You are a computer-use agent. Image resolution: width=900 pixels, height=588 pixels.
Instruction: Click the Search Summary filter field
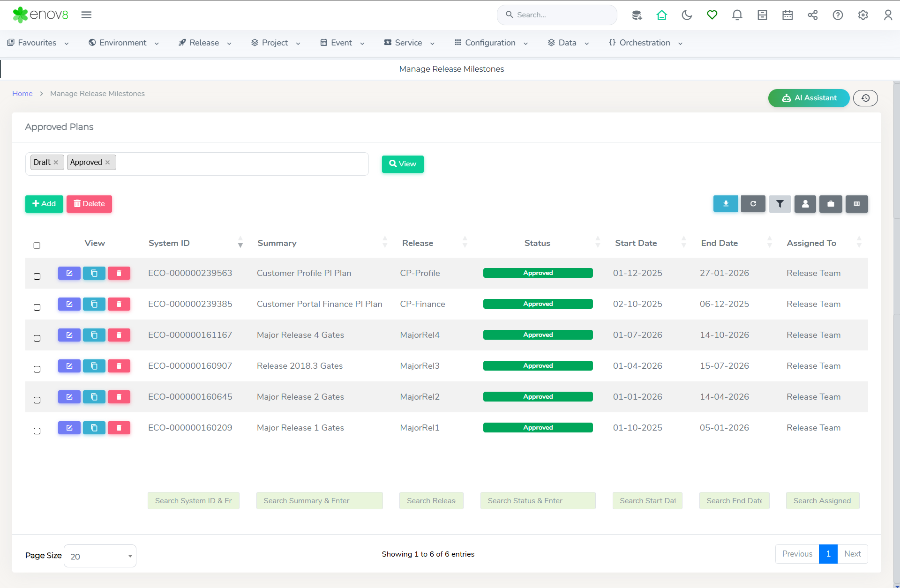click(x=319, y=501)
